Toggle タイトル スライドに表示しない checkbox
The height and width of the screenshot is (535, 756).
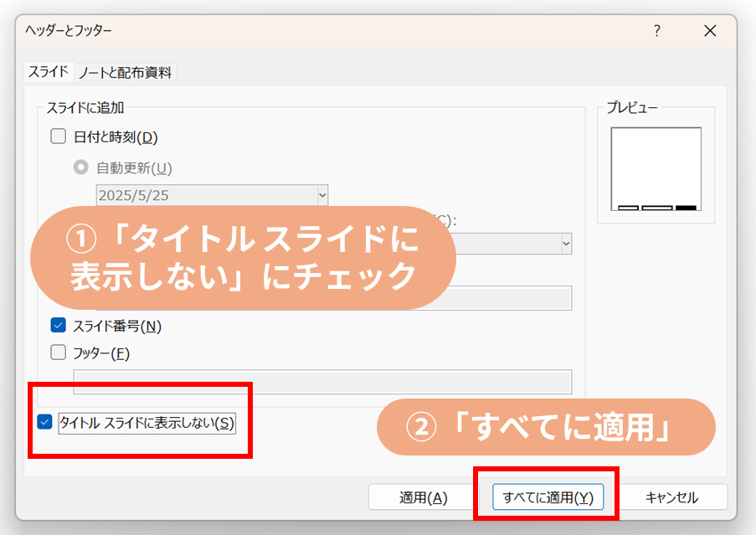(x=45, y=423)
